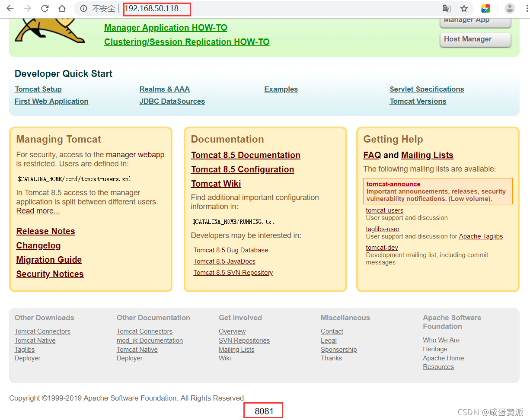Open the tomcat-users mailing list

[x=384, y=210]
